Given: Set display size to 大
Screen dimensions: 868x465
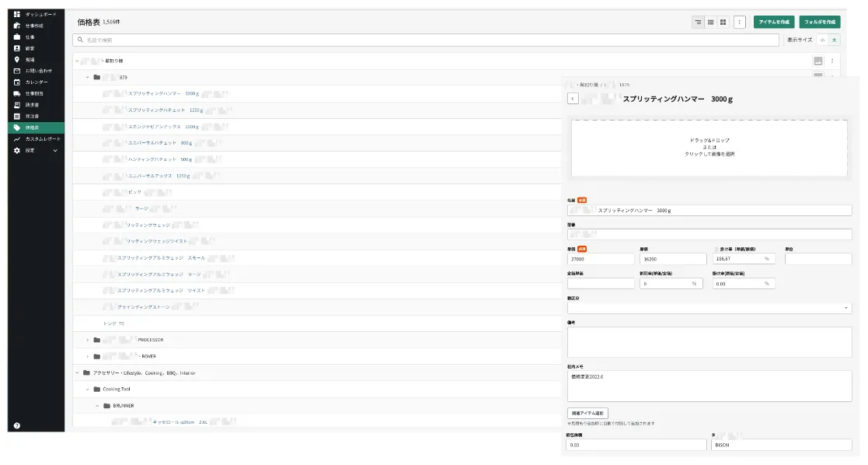Looking at the screenshot, I should point(835,40).
